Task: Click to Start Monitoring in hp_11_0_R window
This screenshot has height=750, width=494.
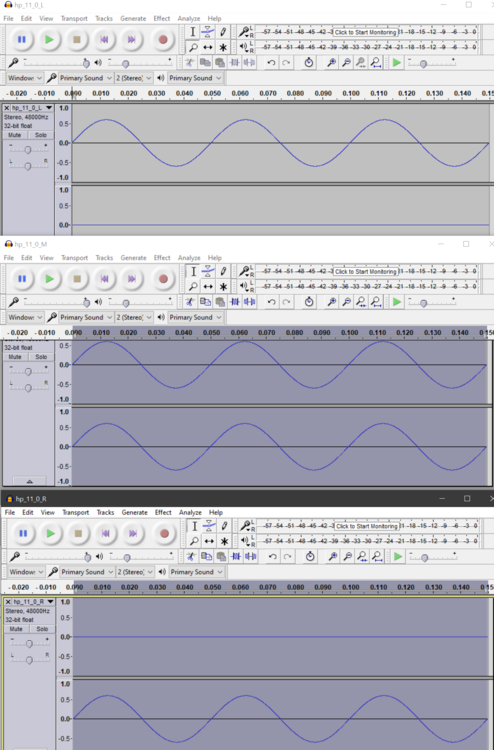Action: [x=367, y=526]
